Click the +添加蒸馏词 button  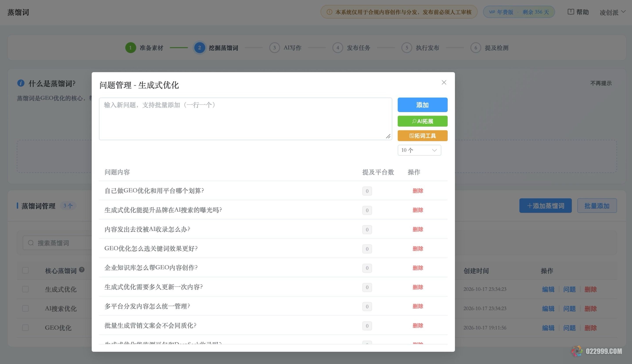point(545,206)
